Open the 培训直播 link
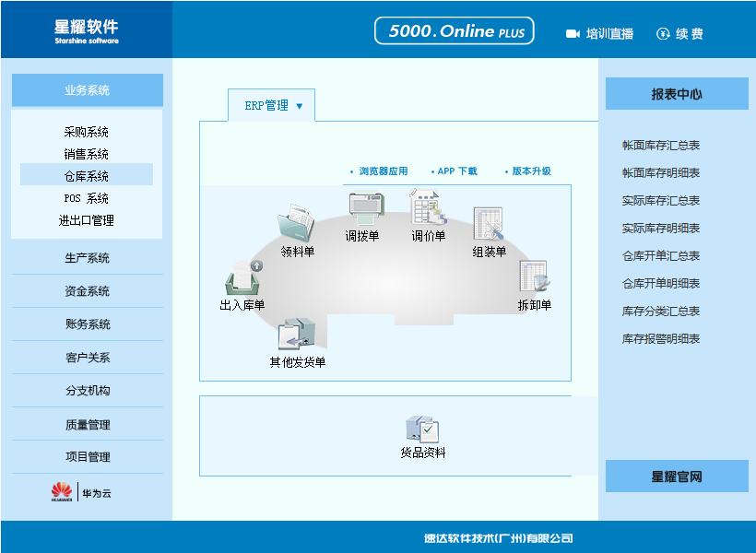756x553 pixels. tap(610, 34)
